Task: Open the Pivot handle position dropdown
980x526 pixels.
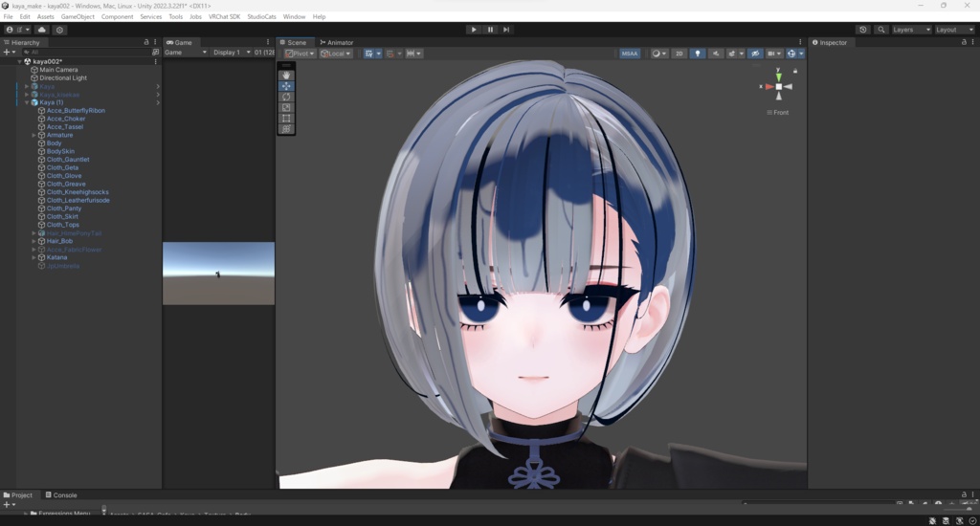Action: click(x=300, y=54)
